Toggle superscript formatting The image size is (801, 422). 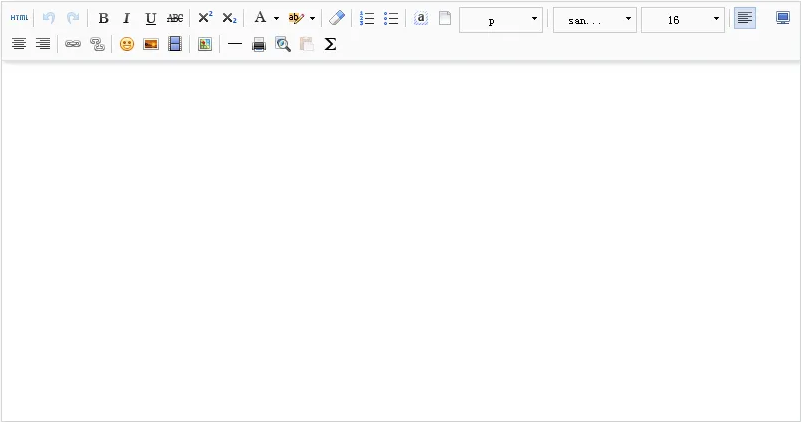[x=205, y=18]
